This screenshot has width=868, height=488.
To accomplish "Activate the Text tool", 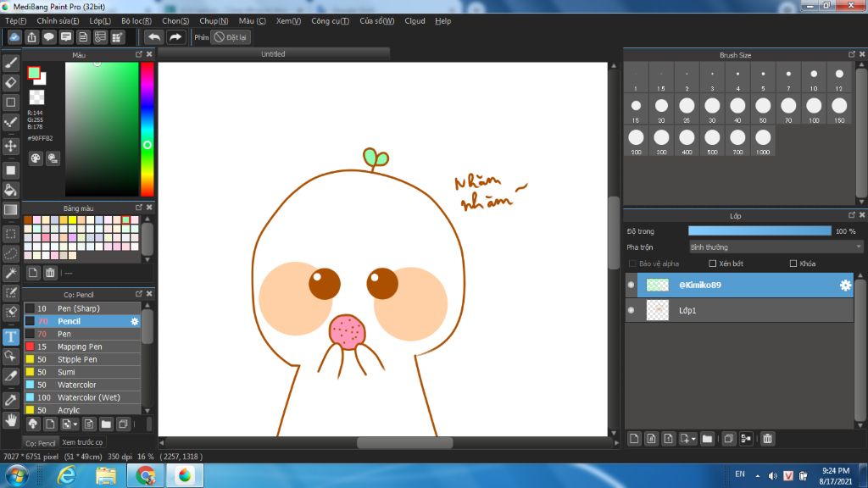I will click(11, 337).
